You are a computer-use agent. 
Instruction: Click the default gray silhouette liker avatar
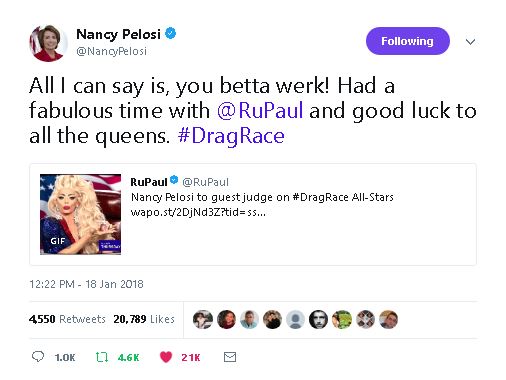click(x=295, y=319)
